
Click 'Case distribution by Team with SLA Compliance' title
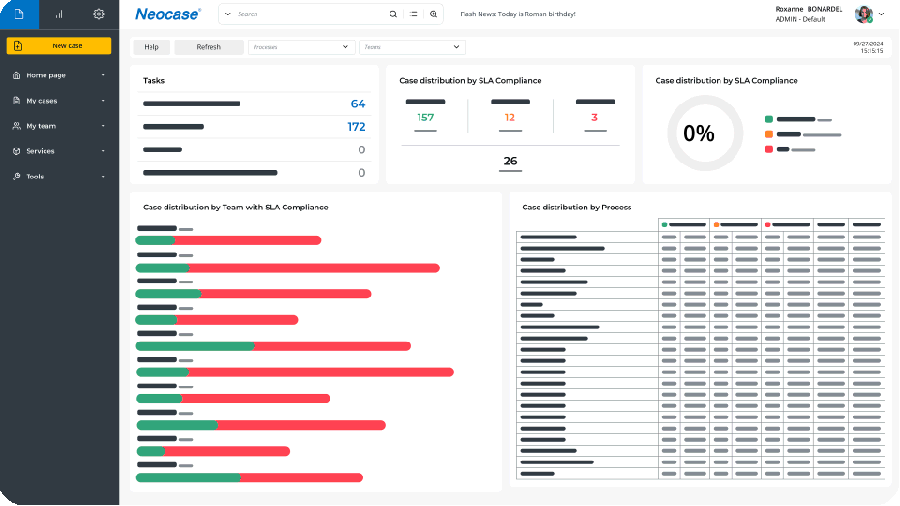pos(235,207)
